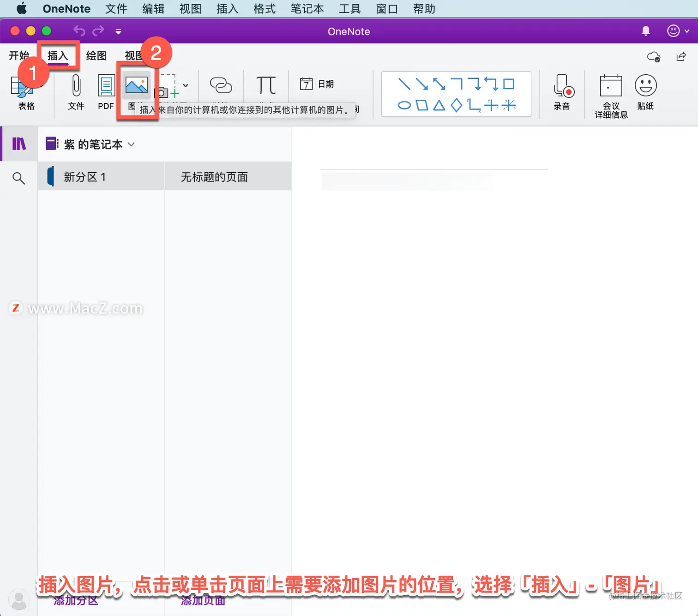Select the diamond shape
Viewport: 698px width, 616px height.
[457, 105]
